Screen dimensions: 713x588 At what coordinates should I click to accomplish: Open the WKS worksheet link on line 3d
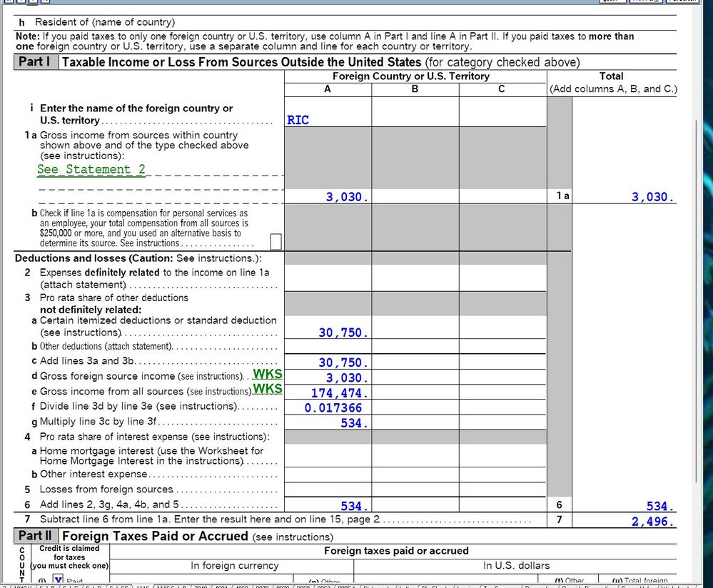pyautogui.click(x=268, y=374)
